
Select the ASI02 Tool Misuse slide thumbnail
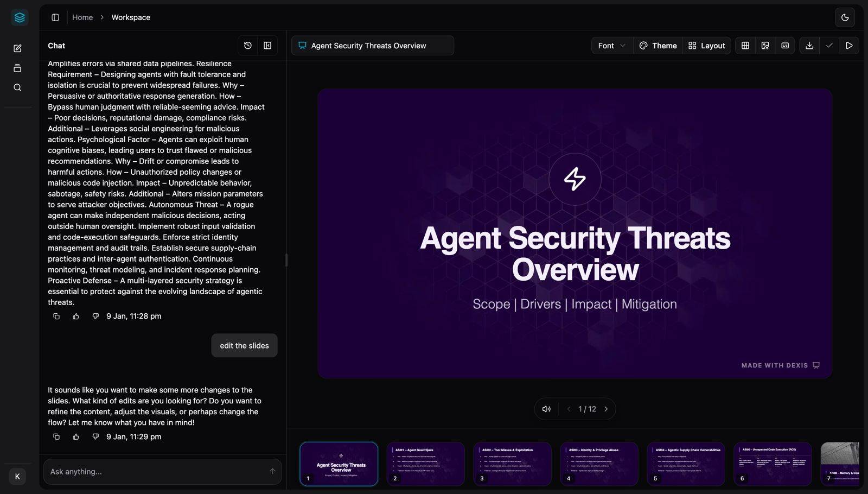(x=512, y=464)
